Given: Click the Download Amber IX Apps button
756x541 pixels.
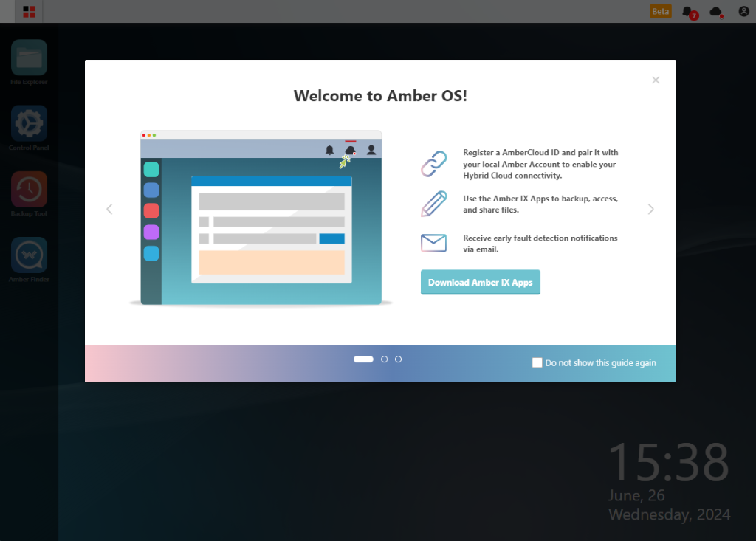Looking at the screenshot, I should [x=480, y=282].
